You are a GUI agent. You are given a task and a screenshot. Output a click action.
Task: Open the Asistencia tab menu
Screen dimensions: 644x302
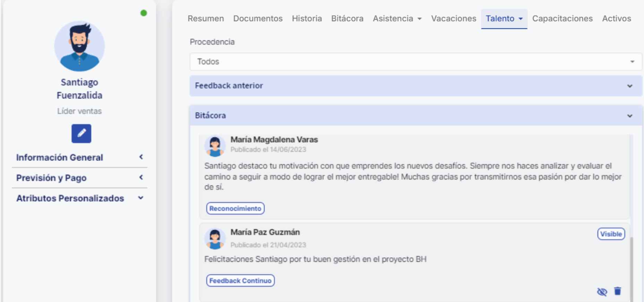[x=397, y=19]
